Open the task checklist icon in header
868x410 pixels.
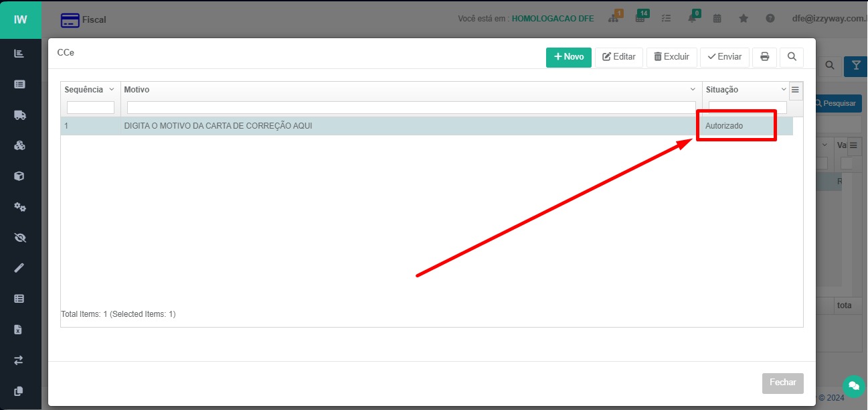[x=666, y=19]
